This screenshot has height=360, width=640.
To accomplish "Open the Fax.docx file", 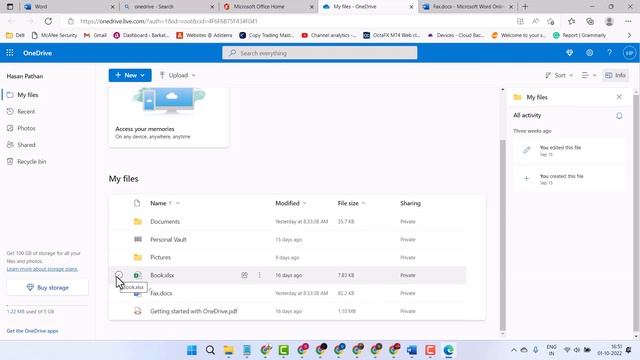I will point(161,293).
